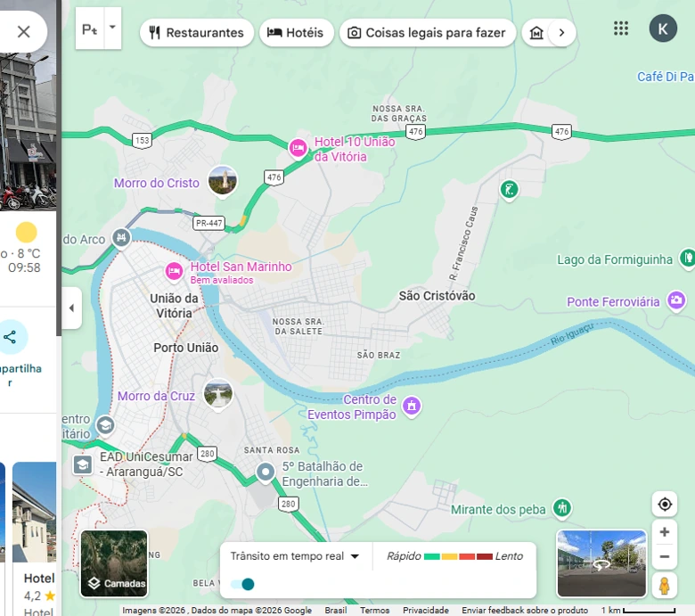Select the Centro de Eventos Pimpão pin
The width and height of the screenshot is (695, 616).
412,406
